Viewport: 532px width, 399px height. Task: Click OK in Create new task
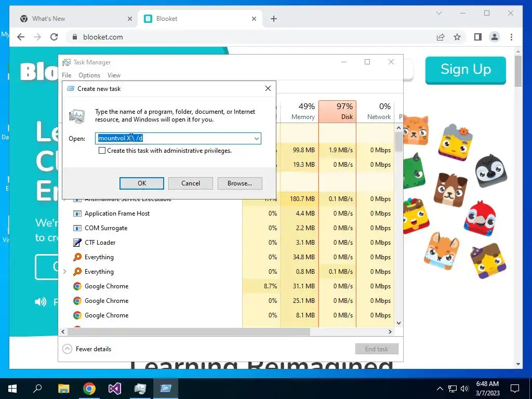[x=141, y=183]
